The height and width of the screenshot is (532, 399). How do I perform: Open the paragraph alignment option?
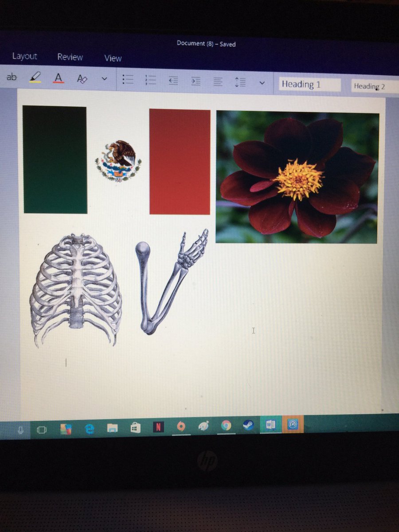coord(218,82)
